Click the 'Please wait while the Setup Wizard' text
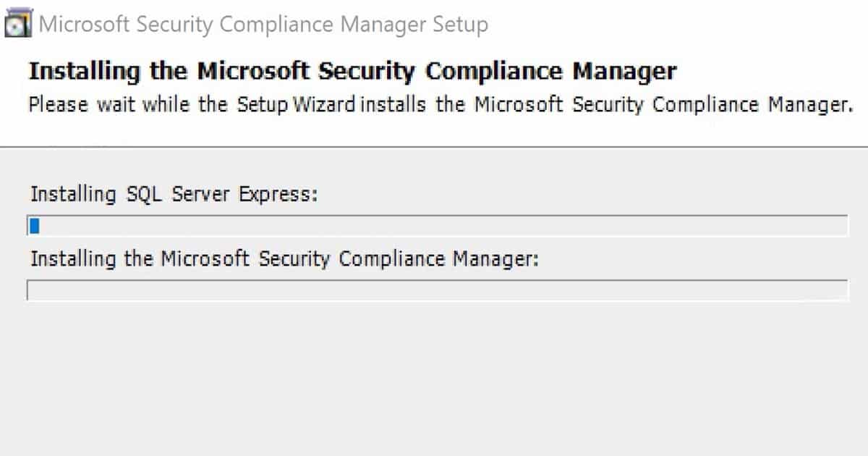The height and width of the screenshot is (456, 868). coord(192,104)
